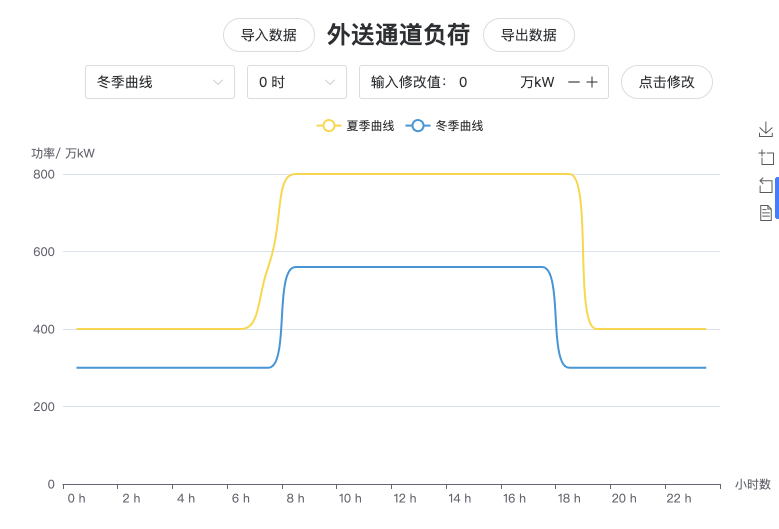Click the 导出数据 export button
779x529 pixels.
coord(528,35)
